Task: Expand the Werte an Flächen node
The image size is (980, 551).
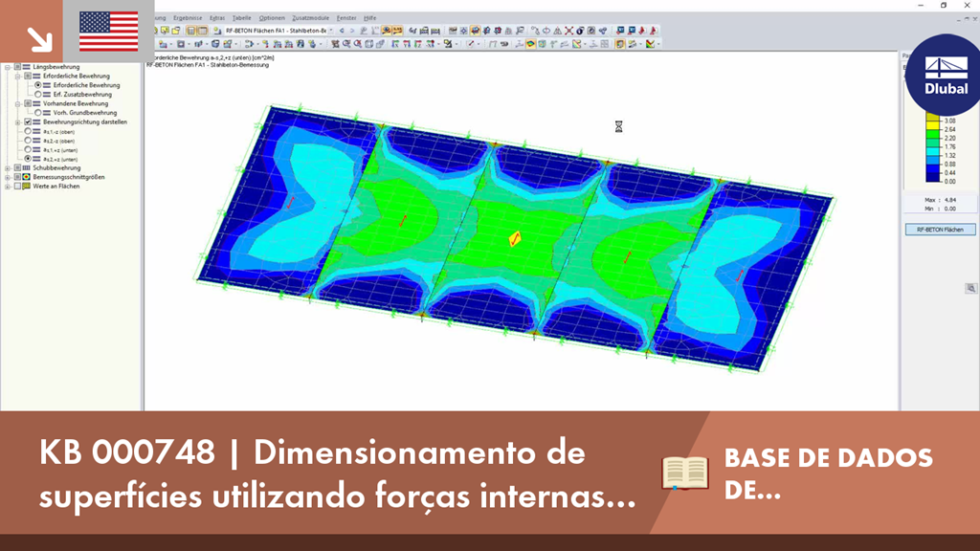Action: [8, 187]
